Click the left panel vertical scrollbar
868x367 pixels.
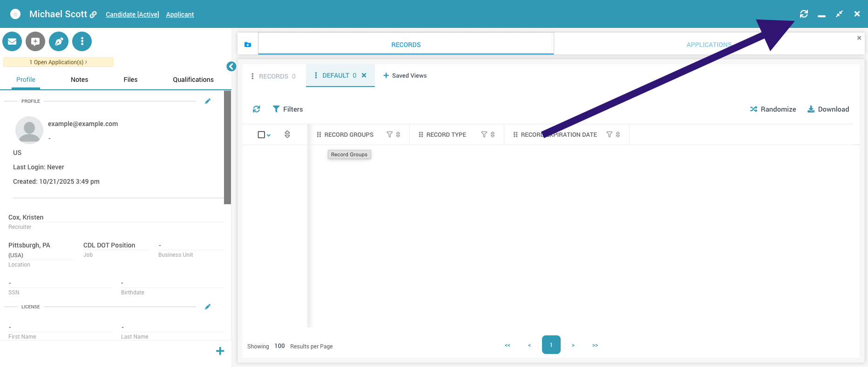(227, 147)
